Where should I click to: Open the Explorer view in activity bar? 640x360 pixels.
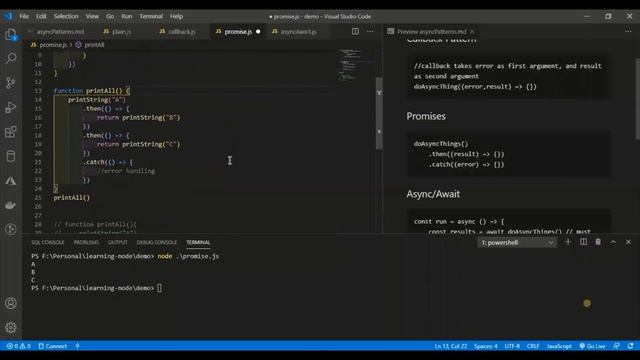(11, 34)
